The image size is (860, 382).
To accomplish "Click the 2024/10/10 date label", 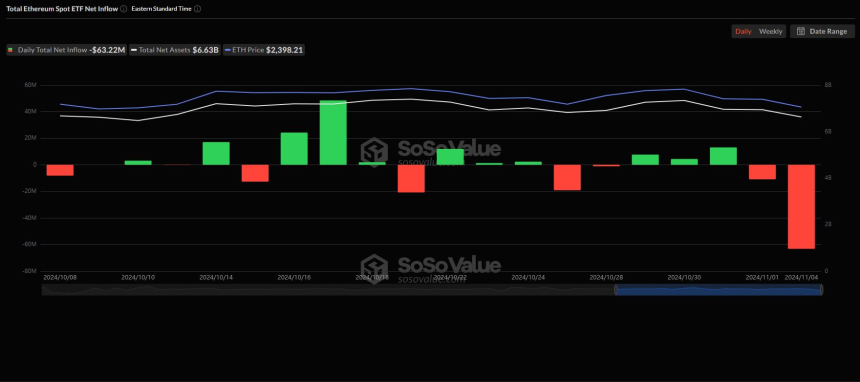I will tap(138, 278).
